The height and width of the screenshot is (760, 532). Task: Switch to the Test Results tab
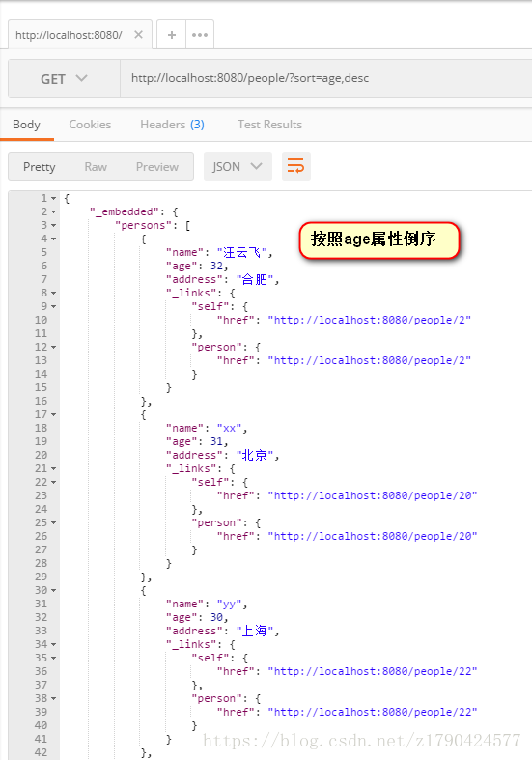click(269, 125)
